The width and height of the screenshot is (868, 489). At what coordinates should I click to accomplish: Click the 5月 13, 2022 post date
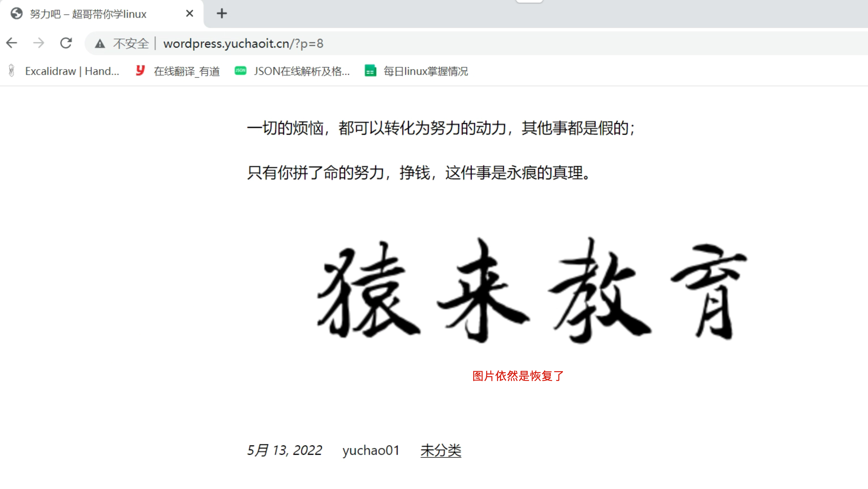[285, 450]
